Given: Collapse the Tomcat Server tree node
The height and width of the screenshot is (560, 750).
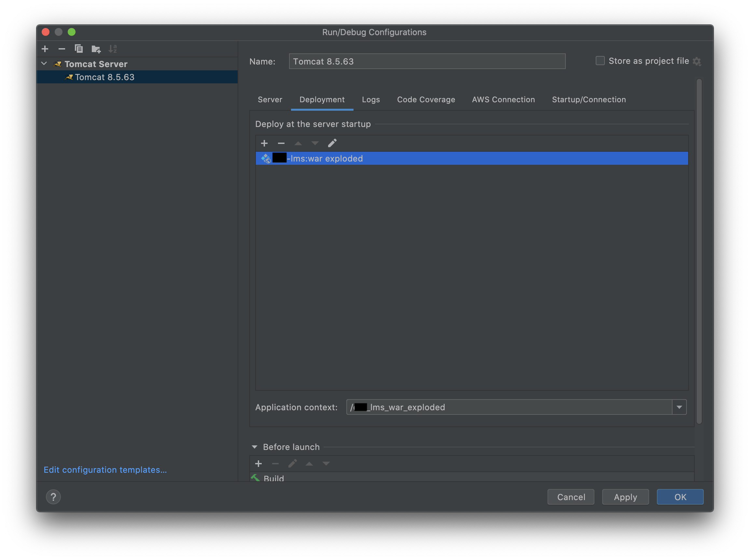Looking at the screenshot, I should tap(44, 63).
